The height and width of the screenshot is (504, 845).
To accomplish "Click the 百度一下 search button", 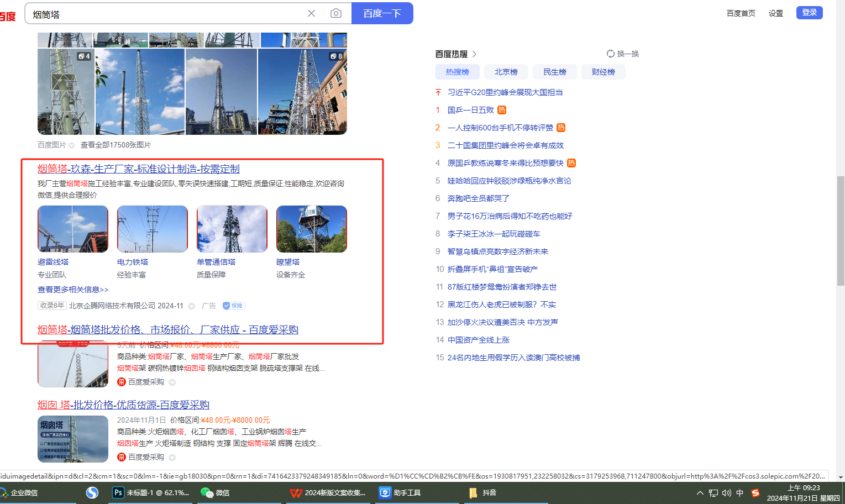I will tap(382, 13).
